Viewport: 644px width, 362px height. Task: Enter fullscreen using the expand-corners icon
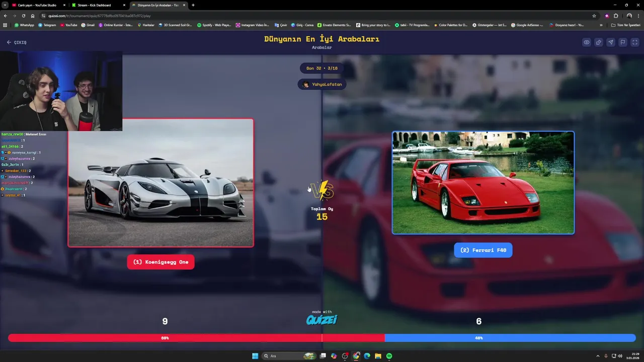click(634, 42)
